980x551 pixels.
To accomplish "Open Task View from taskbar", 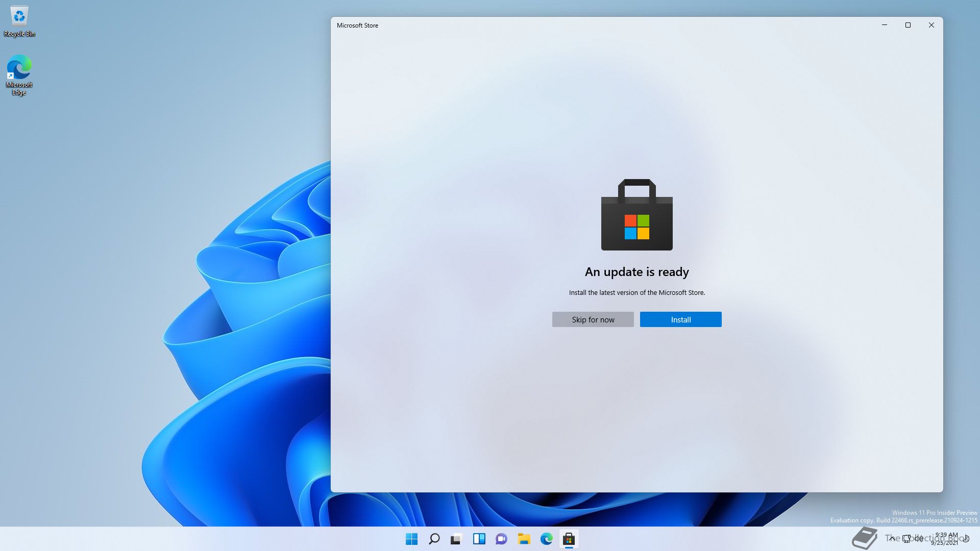I will pos(456,539).
